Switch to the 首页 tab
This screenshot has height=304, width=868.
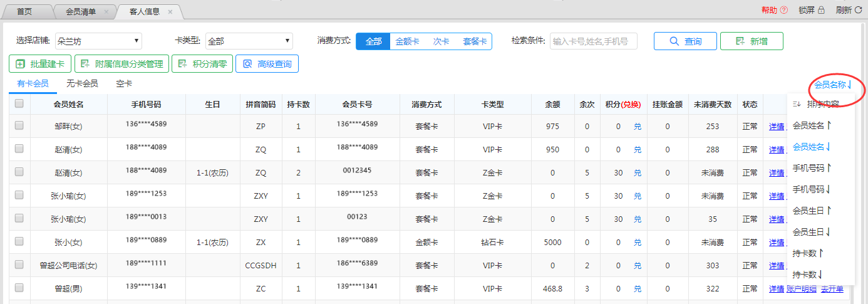(24, 12)
